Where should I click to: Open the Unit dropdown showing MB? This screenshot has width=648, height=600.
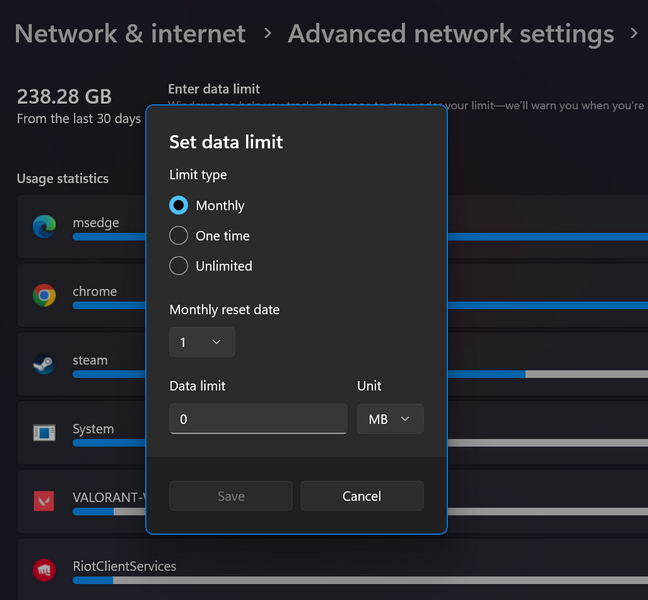click(x=390, y=419)
